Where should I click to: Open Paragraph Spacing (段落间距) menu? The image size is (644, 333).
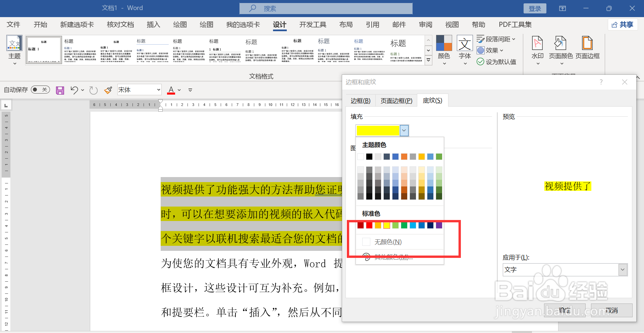pos(496,39)
